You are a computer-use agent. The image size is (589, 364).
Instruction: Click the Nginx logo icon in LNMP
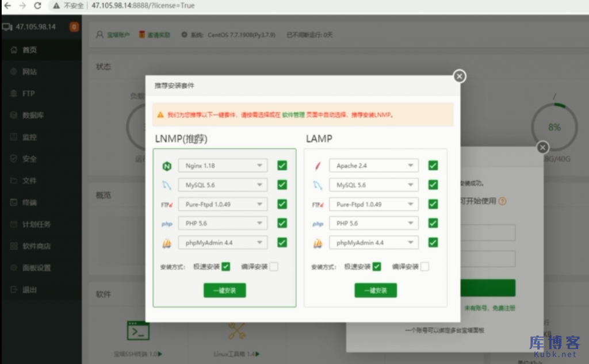point(167,166)
